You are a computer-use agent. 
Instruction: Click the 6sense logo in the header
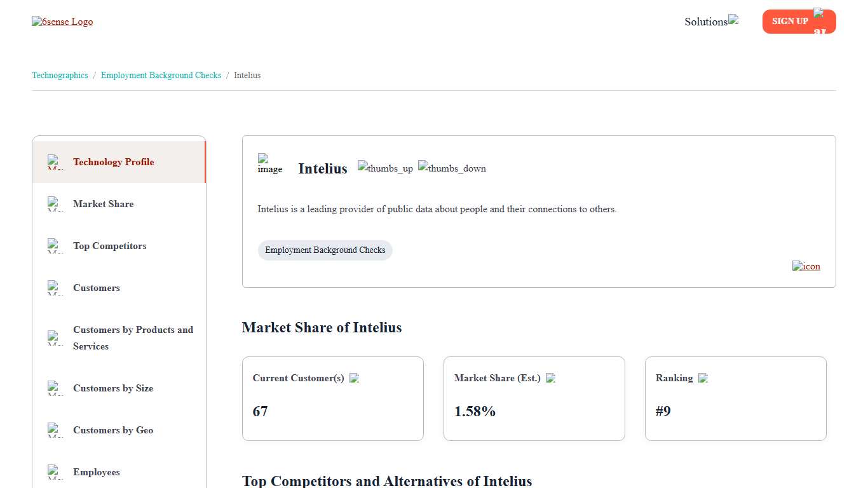(x=62, y=21)
